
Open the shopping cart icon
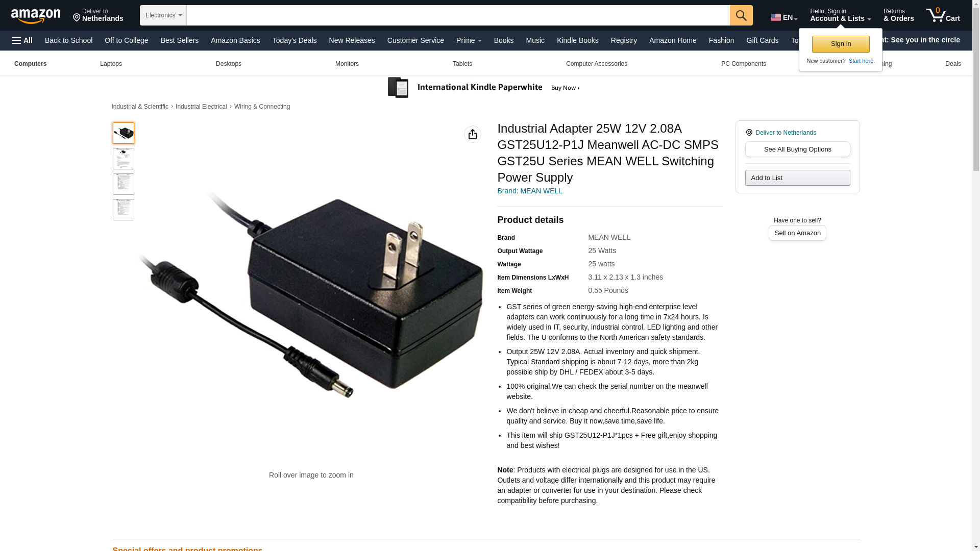pos(943,15)
